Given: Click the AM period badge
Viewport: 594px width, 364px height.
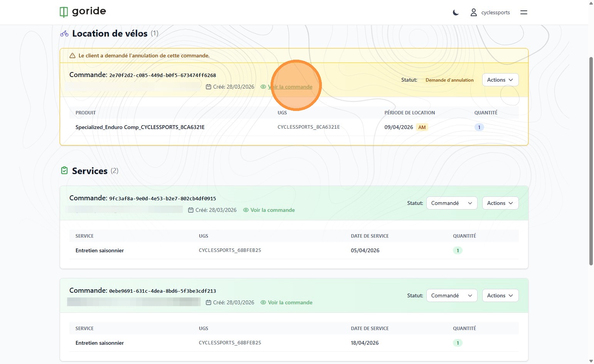Looking at the screenshot, I should pyautogui.click(x=422, y=127).
